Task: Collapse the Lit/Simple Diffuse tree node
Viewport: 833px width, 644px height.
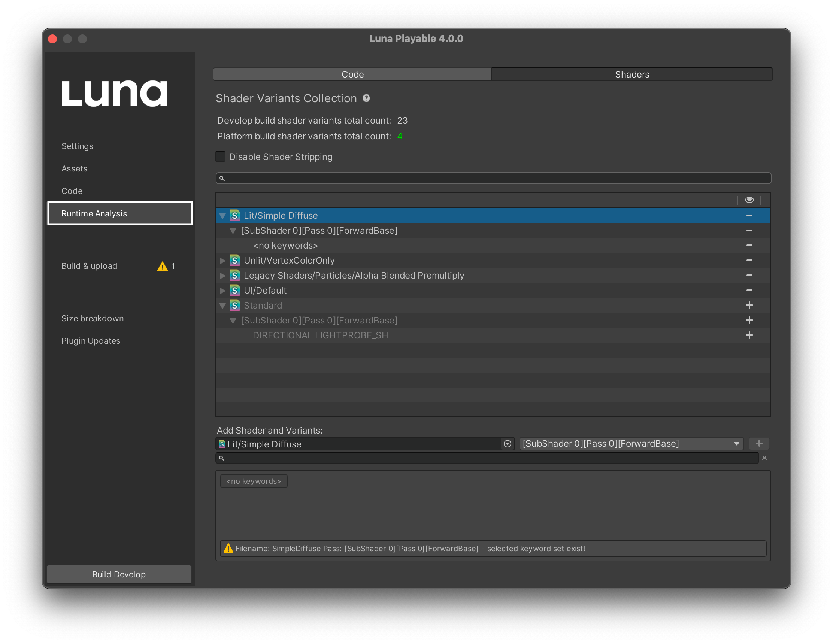Action: (222, 216)
